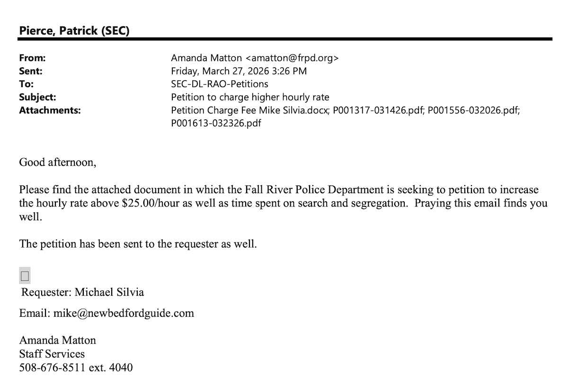Click the 'Staff Services' signature line

pyautogui.click(x=52, y=354)
